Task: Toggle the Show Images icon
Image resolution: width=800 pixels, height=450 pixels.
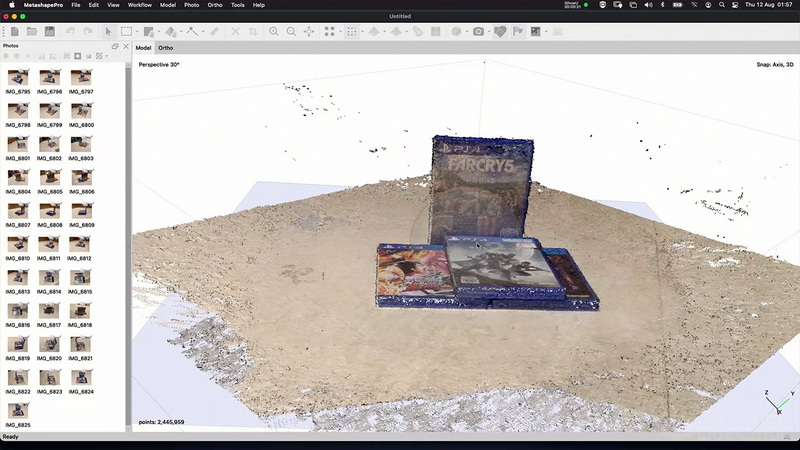Action: [x=535, y=32]
